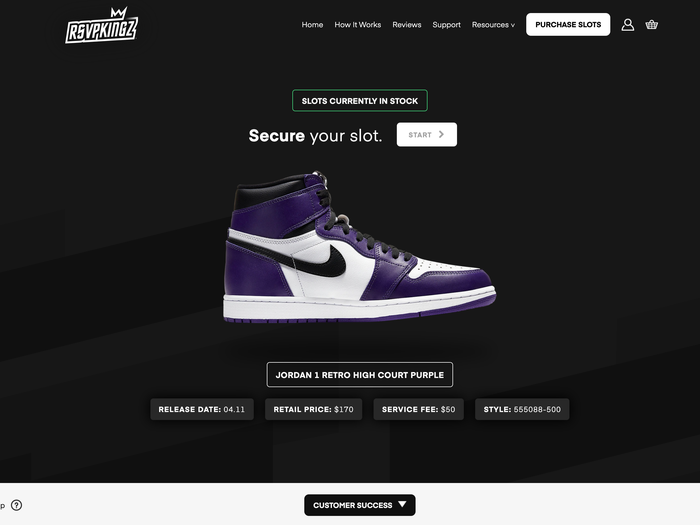
Task: Click the Customer Success triangle arrow
Action: pyautogui.click(x=402, y=504)
